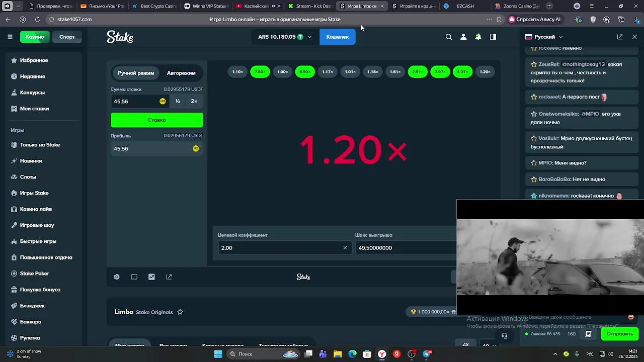Show hidden system tray icons
Viewport: 644px width, 362px height.
coord(556,354)
